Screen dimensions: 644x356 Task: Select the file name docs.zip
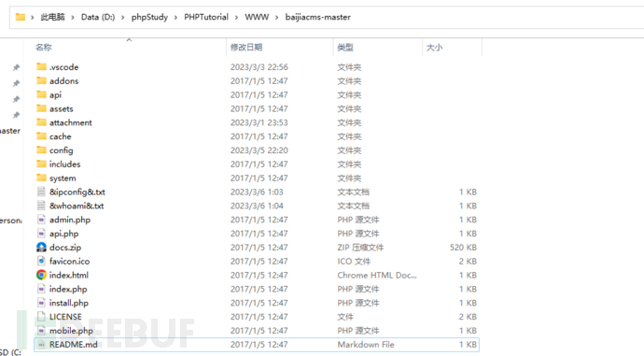click(65, 247)
